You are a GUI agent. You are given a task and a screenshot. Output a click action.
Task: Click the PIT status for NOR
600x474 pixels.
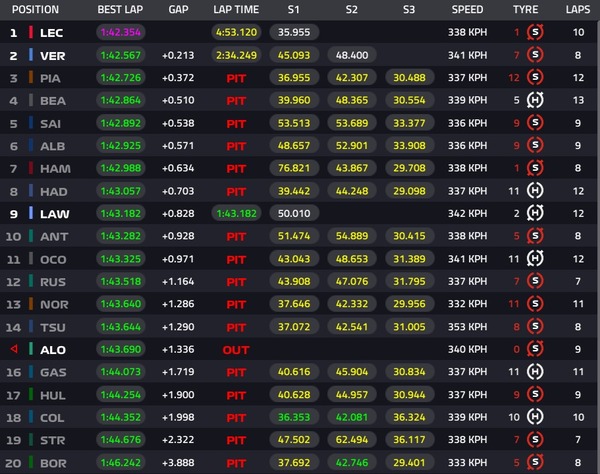click(236, 304)
